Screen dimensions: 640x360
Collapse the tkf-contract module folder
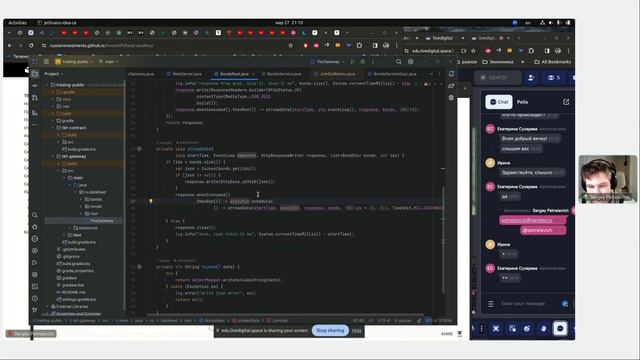click(53, 128)
